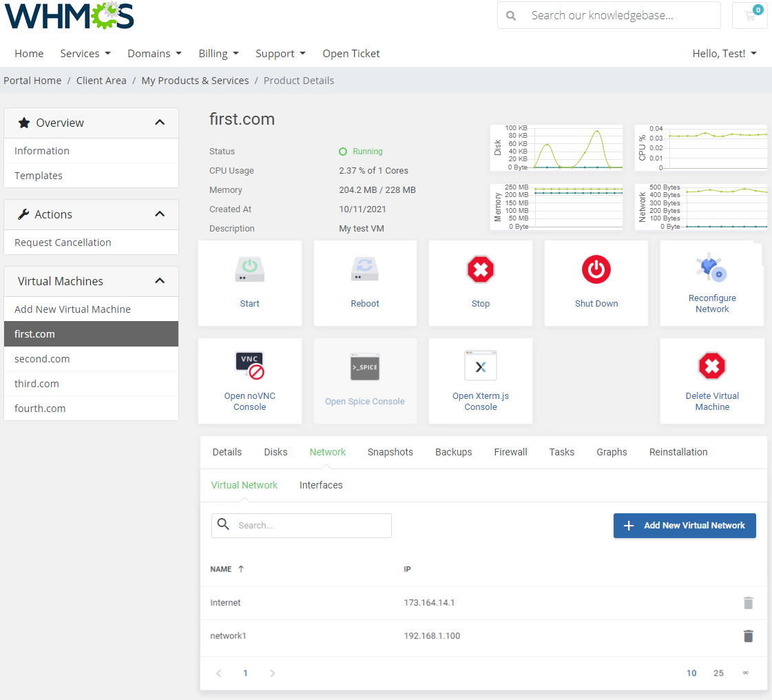This screenshot has width=772, height=700.
Task: Click the Reboot server icon
Action: point(365,269)
